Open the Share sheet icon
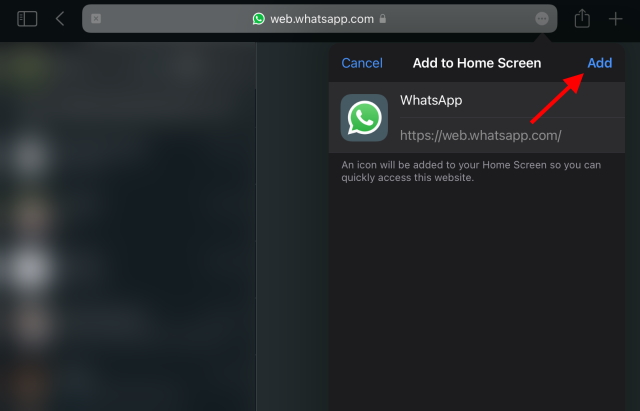 point(582,19)
